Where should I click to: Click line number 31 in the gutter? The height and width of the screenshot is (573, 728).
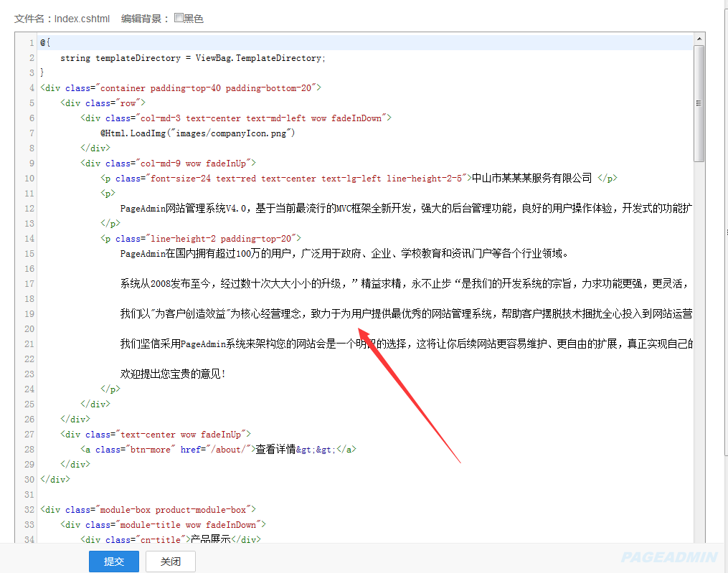[x=29, y=495]
